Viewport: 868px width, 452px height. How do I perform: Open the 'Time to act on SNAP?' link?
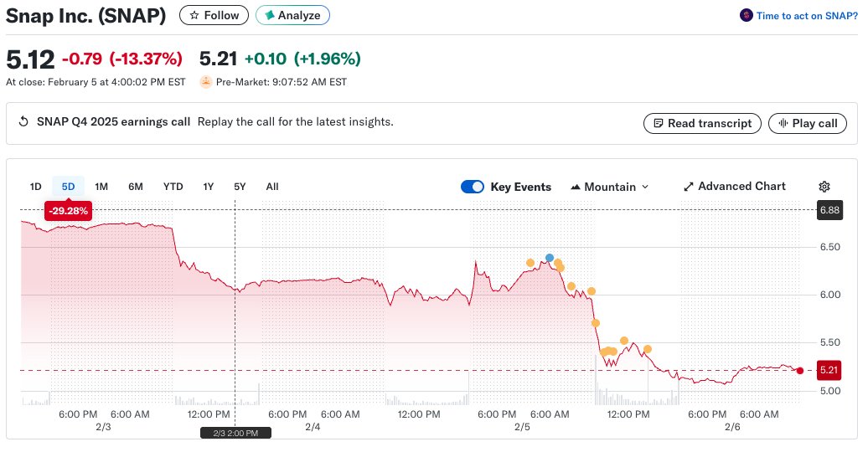point(807,16)
